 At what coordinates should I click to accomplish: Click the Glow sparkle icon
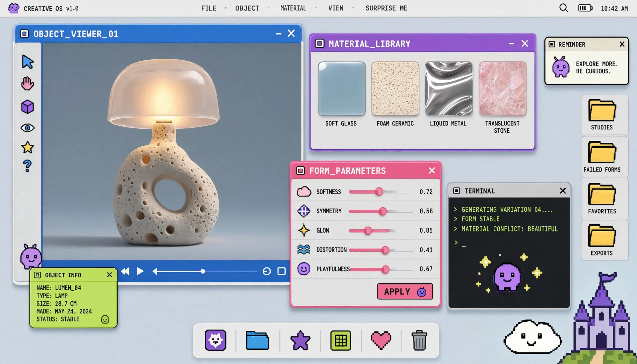coord(304,230)
